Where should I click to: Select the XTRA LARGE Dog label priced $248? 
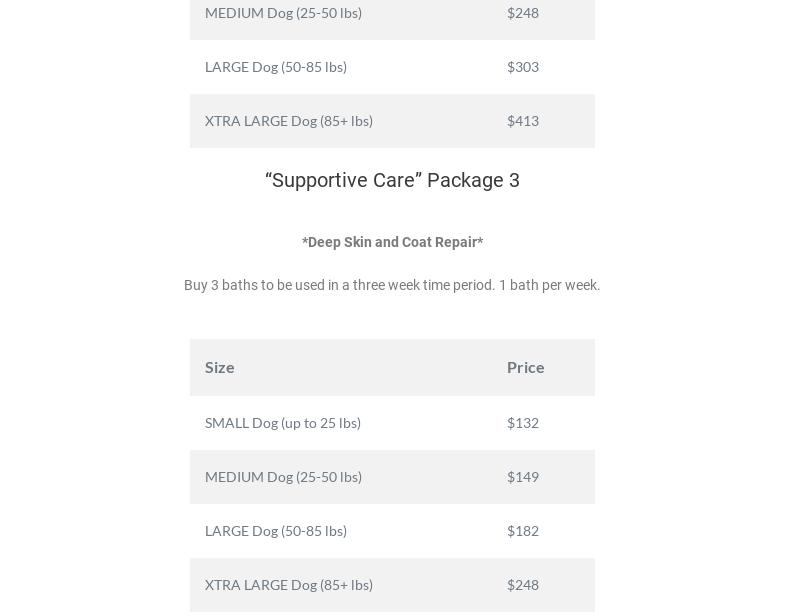[289, 585]
